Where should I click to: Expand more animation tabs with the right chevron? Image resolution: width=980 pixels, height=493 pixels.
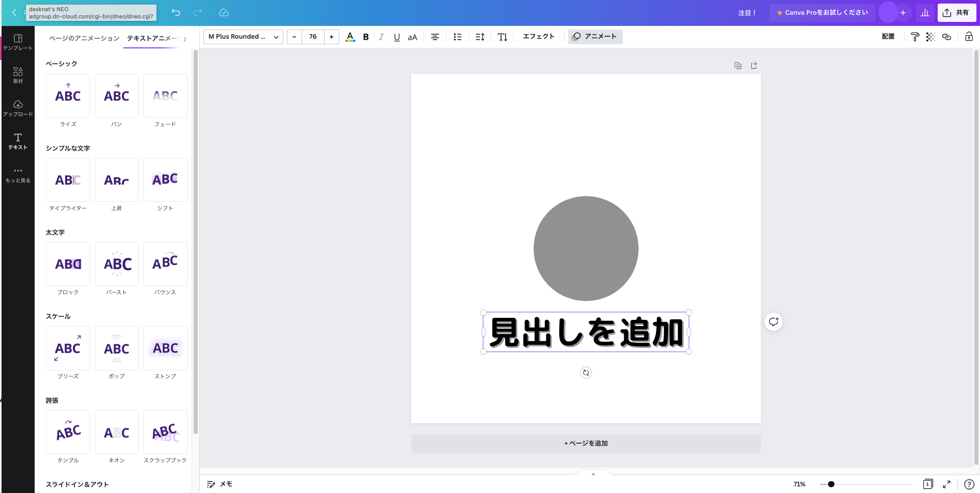(184, 38)
